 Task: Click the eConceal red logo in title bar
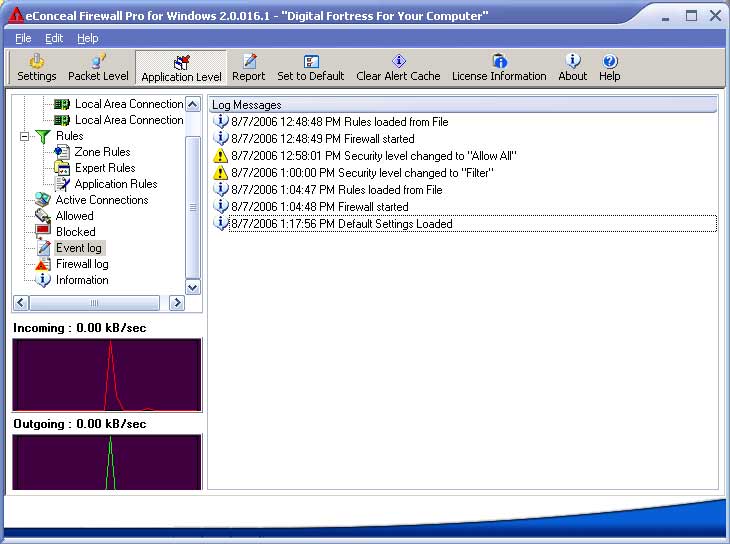click(x=16, y=15)
